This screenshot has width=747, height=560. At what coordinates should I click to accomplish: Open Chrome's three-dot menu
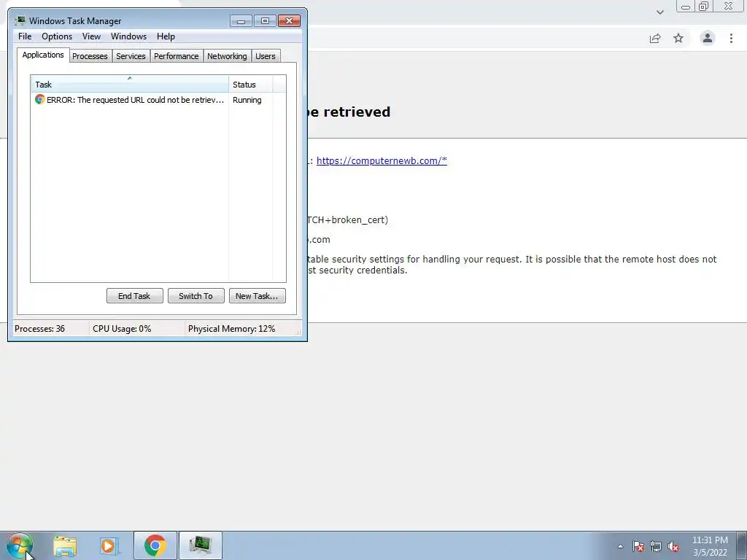click(731, 38)
